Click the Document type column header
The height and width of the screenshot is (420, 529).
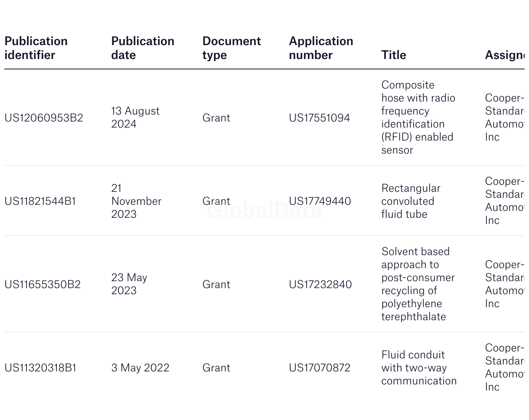[x=232, y=48]
